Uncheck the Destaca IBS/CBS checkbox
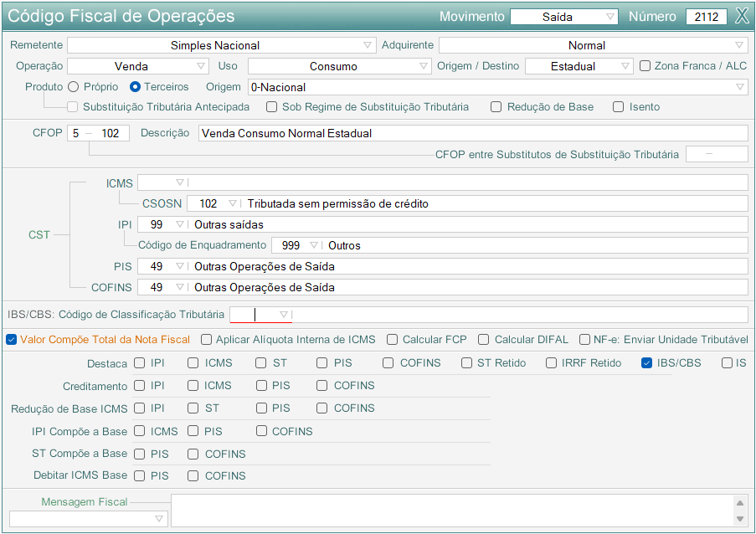Screen dimensions: 756x534 pos(646,362)
